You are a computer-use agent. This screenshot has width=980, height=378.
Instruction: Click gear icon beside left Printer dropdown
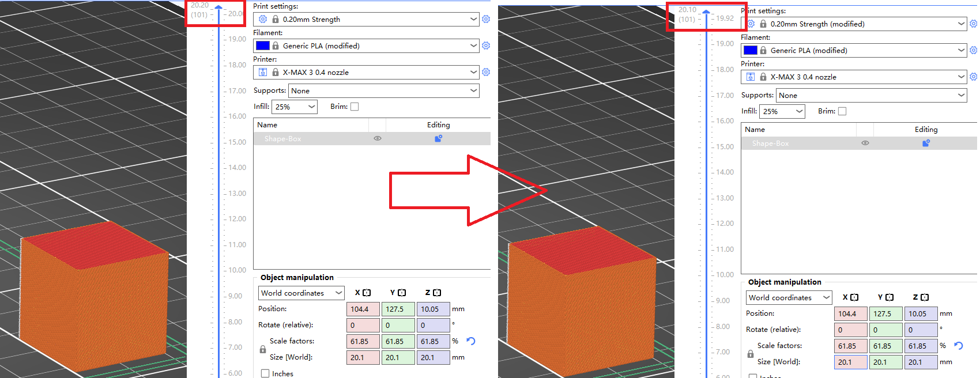[x=486, y=73]
